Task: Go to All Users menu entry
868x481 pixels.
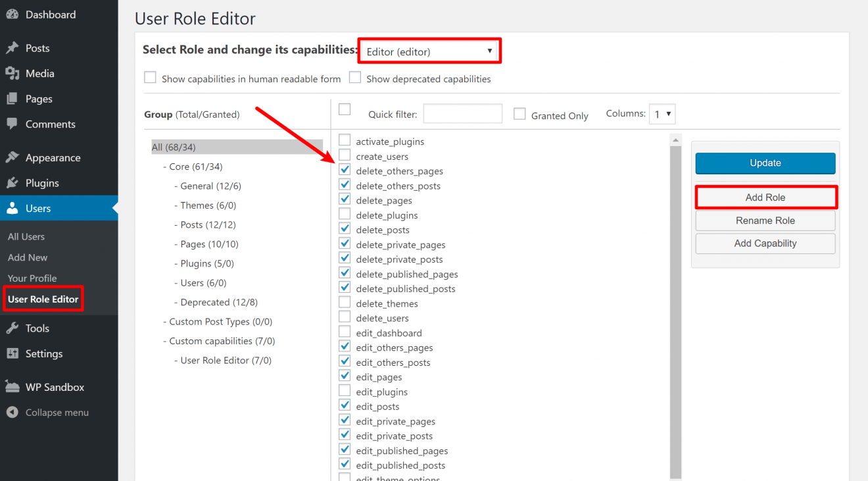Action: pos(28,236)
